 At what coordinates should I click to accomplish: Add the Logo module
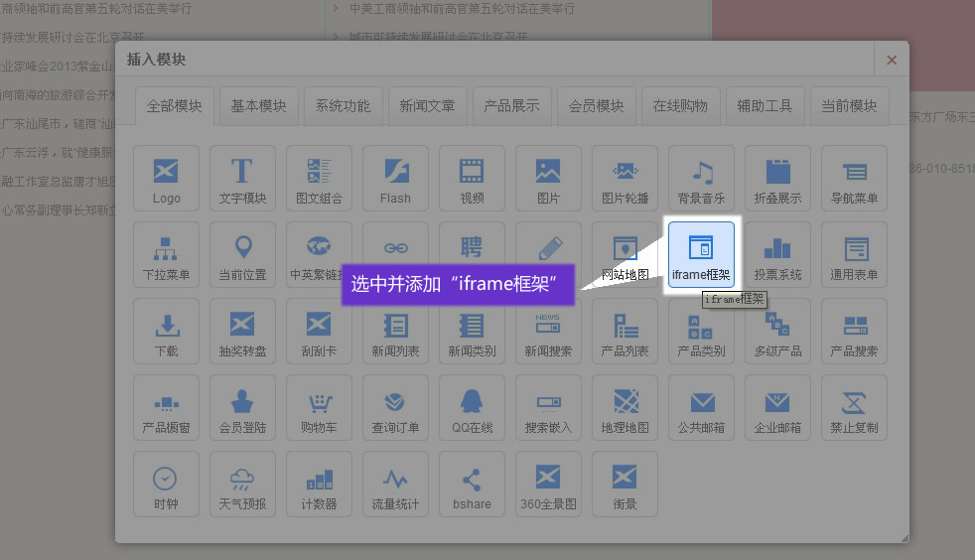pyautogui.click(x=166, y=178)
